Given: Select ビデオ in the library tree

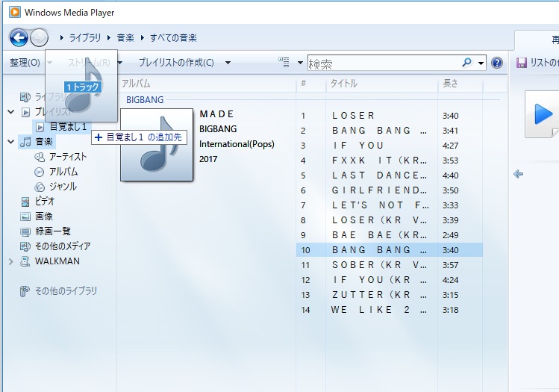Looking at the screenshot, I should tap(45, 202).
